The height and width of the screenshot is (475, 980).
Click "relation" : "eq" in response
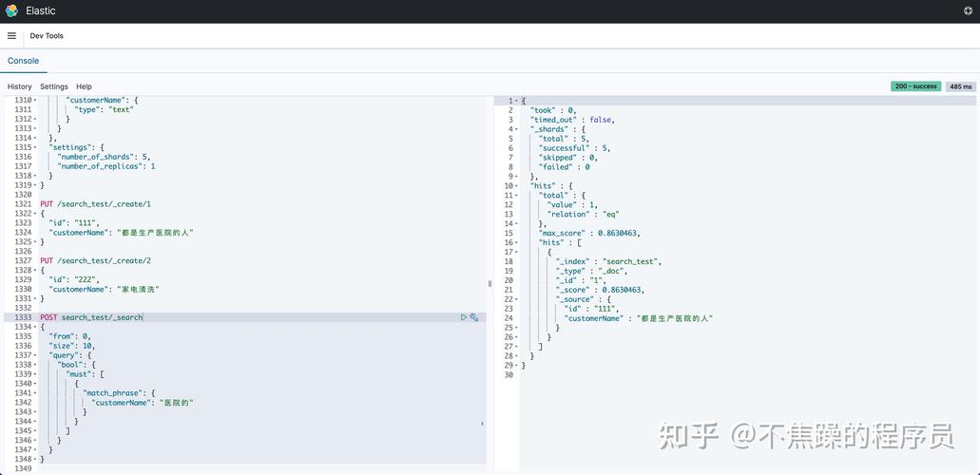click(x=583, y=215)
